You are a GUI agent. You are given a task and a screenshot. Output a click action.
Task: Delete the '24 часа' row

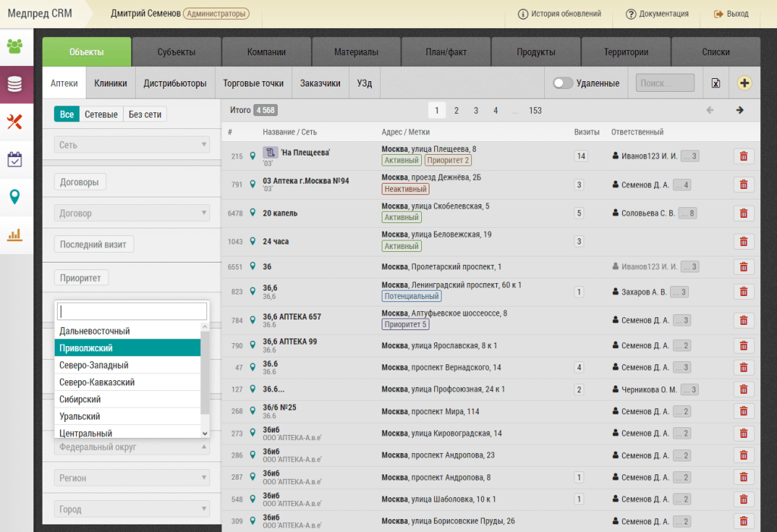(x=744, y=241)
